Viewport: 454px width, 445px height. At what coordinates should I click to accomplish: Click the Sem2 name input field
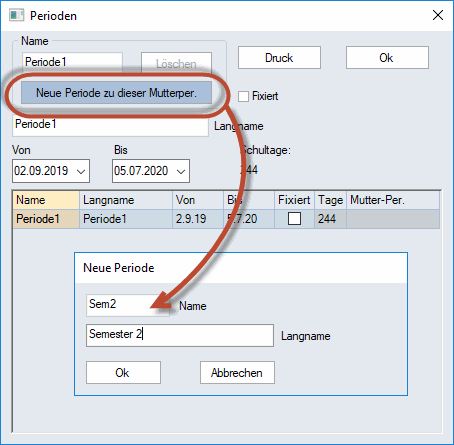click(x=128, y=305)
